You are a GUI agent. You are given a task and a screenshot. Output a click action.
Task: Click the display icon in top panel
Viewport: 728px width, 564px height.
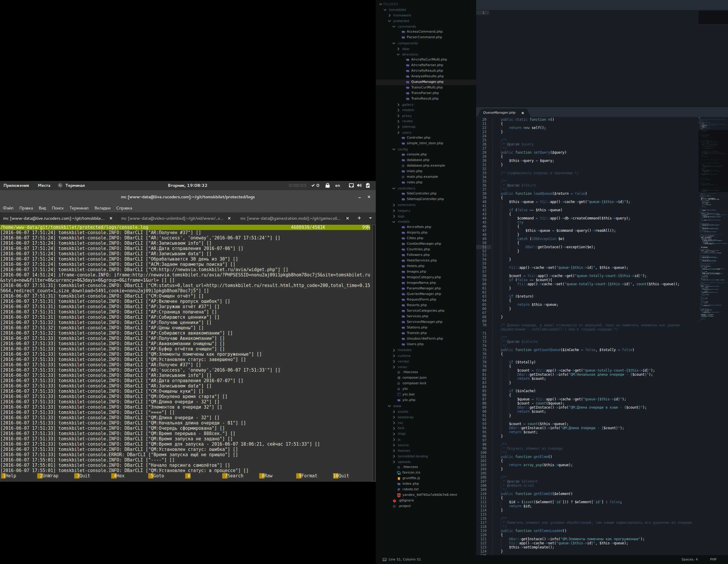pos(351,185)
